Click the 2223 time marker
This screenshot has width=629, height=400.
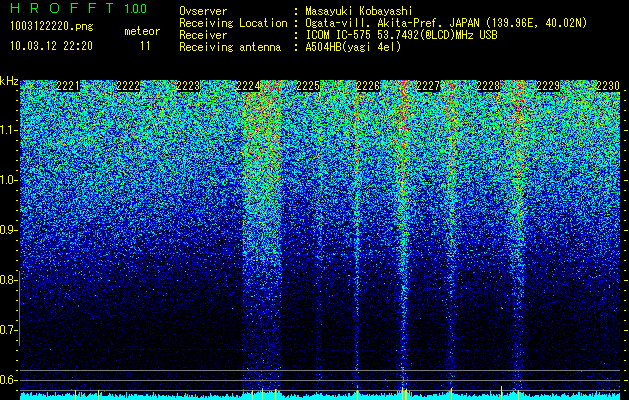[x=188, y=86]
